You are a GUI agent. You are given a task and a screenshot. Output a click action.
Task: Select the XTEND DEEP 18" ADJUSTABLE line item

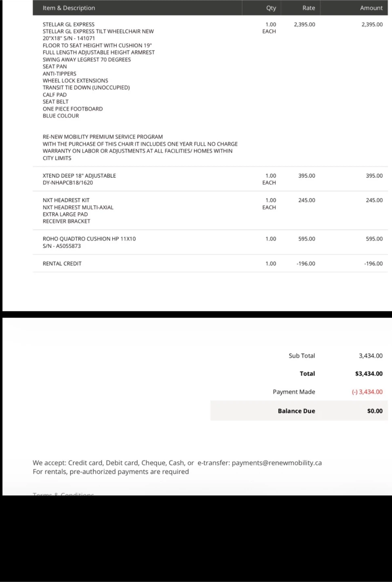coord(79,175)
